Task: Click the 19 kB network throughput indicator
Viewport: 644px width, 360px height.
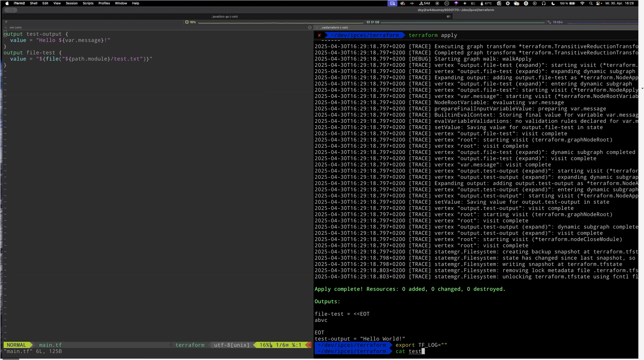Action: 555,22
